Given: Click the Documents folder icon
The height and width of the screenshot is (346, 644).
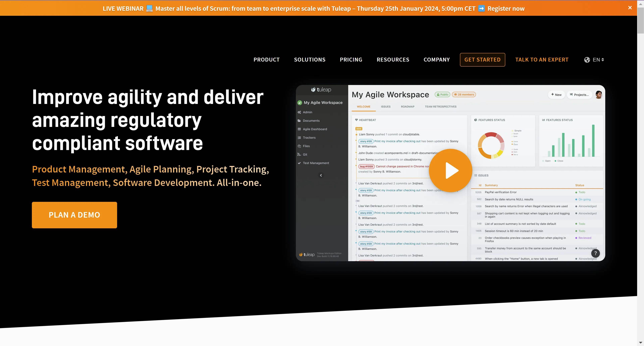Looking at the screenshot, I should point(299,120).
